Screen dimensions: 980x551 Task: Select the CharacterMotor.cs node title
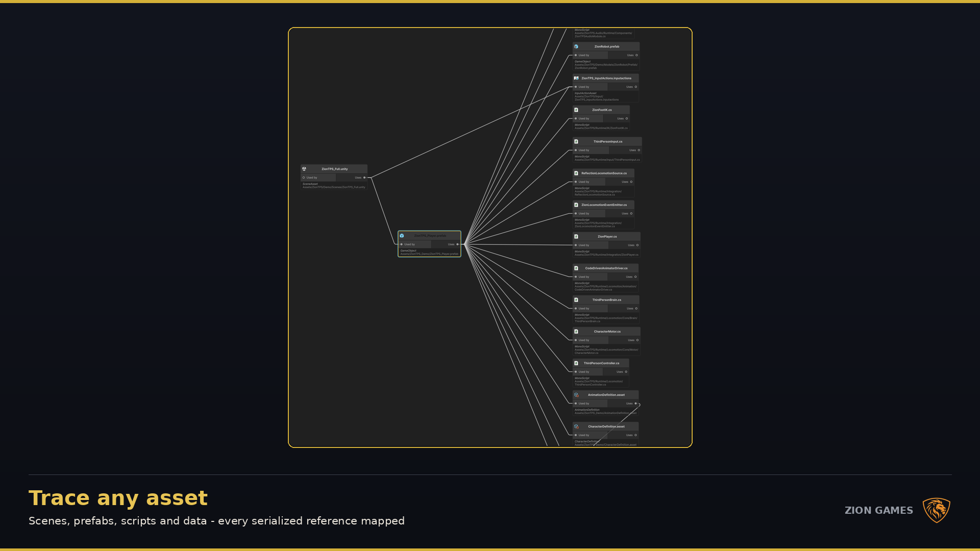tap(607, 331)
